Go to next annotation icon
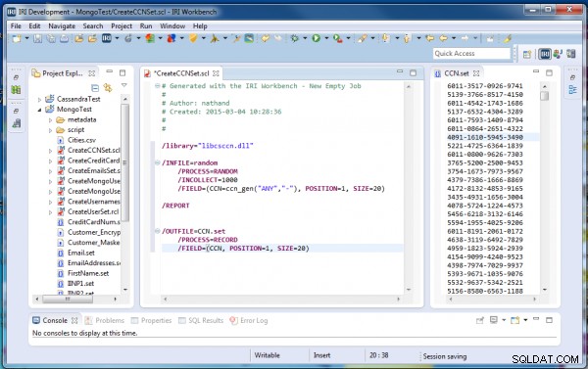 (x=385, y=38)
